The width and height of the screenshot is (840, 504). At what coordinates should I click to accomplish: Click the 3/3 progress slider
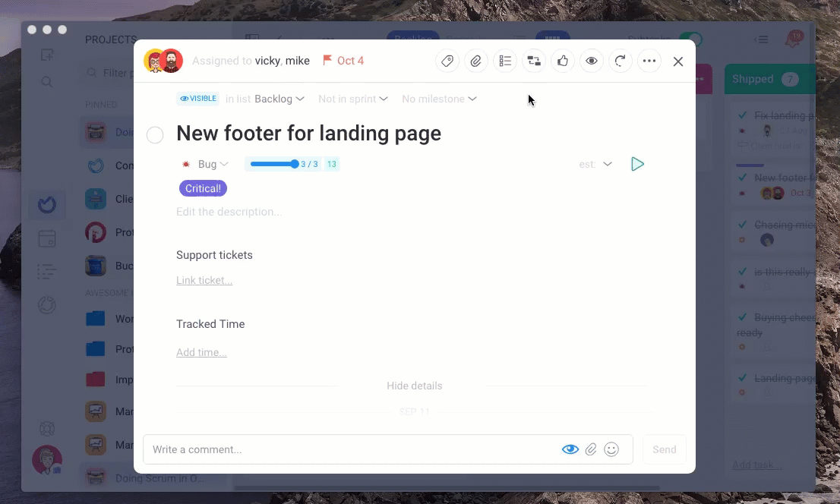point(284,165)
